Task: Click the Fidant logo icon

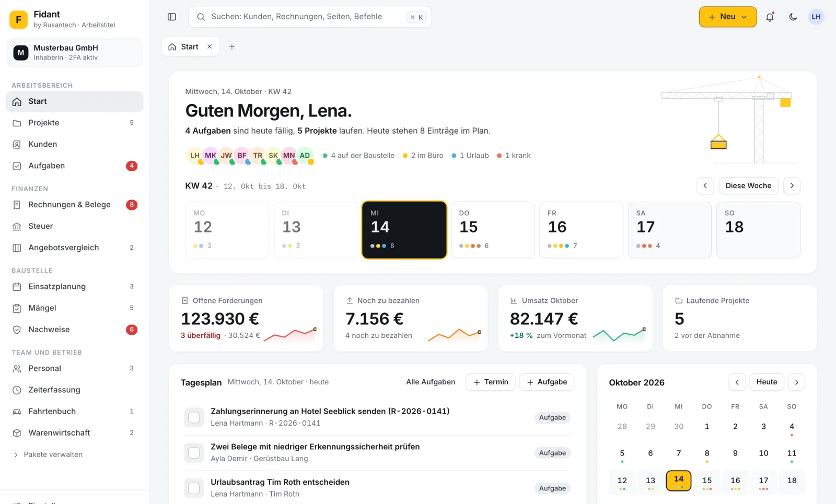Action: pos(18,20)
